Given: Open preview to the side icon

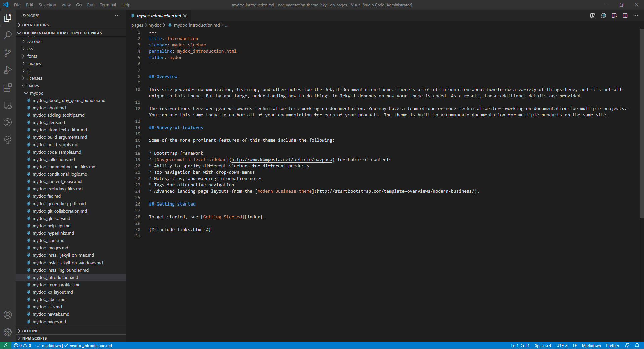Looking at the screenshot, I should [593, 16].
